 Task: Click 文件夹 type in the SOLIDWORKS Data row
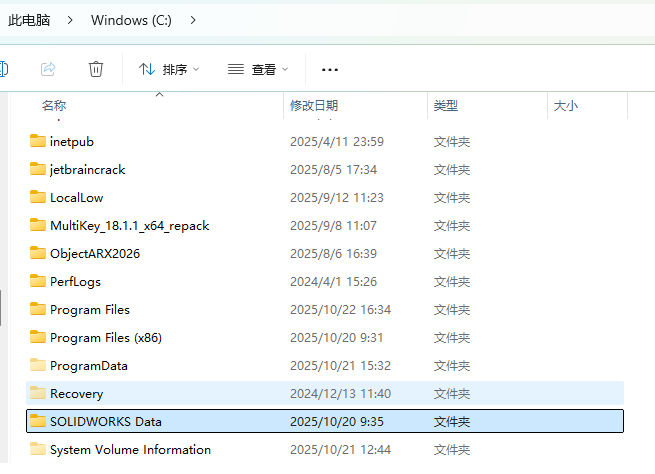(452, 421)
